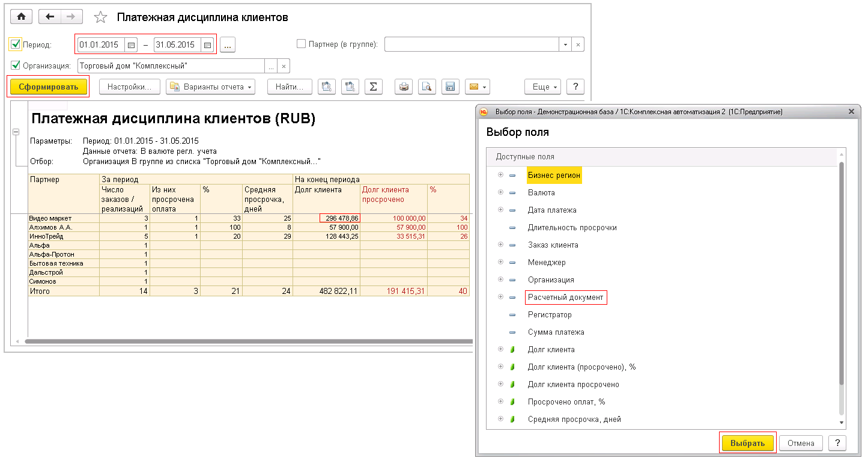Print the report using printer icon
The height and width of the screenshot is (464, 868).
[404, 87]
